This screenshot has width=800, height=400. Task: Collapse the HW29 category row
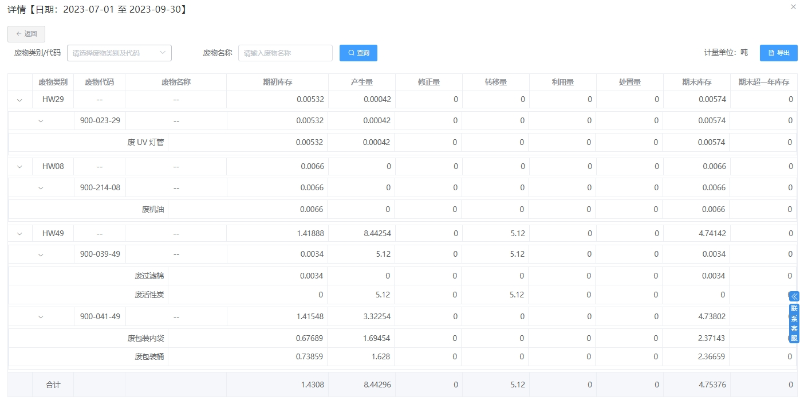point(19,100)
